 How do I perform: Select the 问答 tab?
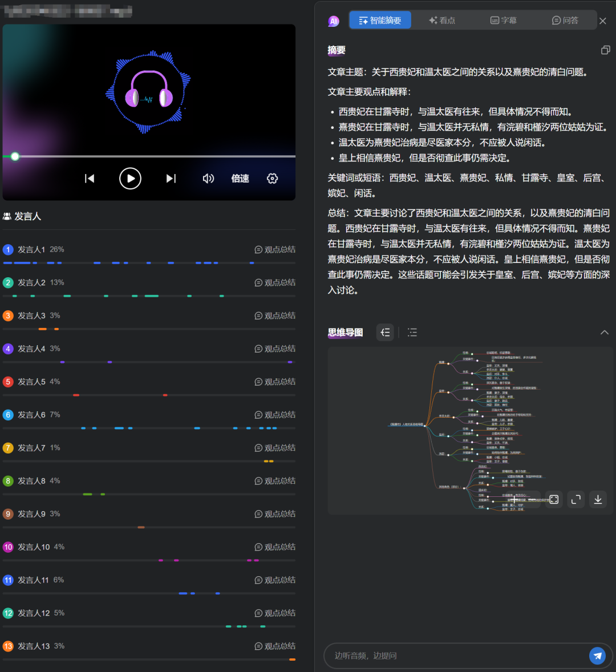pos(565,20)
